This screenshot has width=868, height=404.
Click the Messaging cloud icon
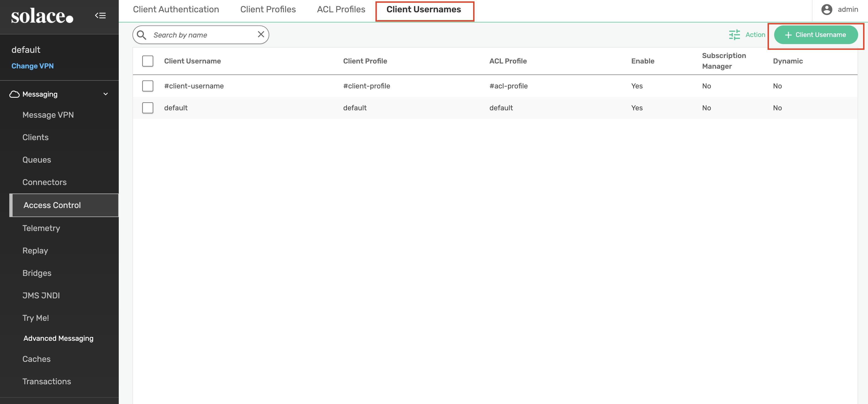pos(14,94)
